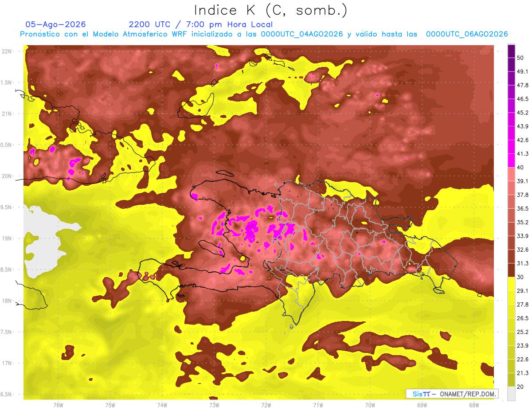Click the legend value '32.6'

point(523,250)
